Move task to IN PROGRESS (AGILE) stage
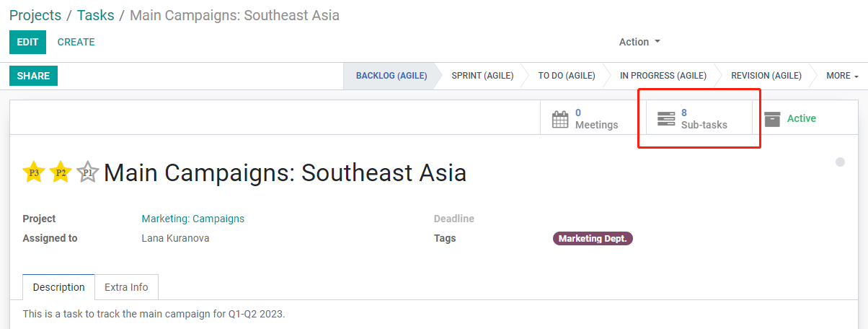The width and height of the screenshot is (868, 329). click(x=663, y=76)
